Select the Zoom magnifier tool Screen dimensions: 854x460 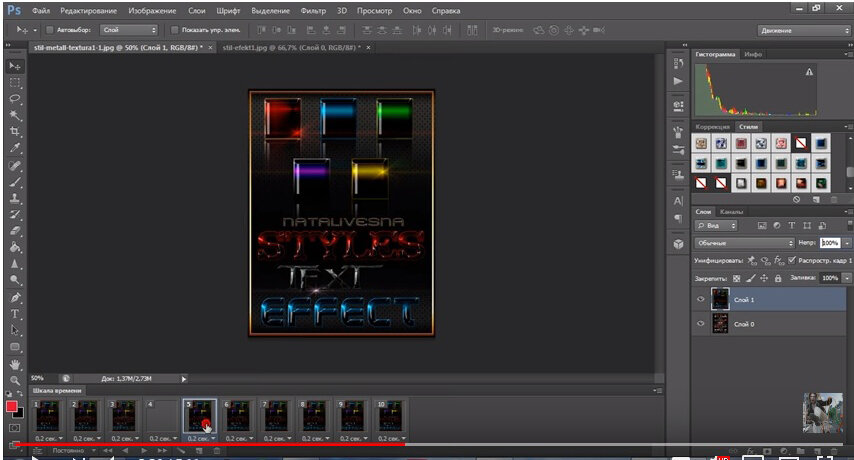[15, 380]
